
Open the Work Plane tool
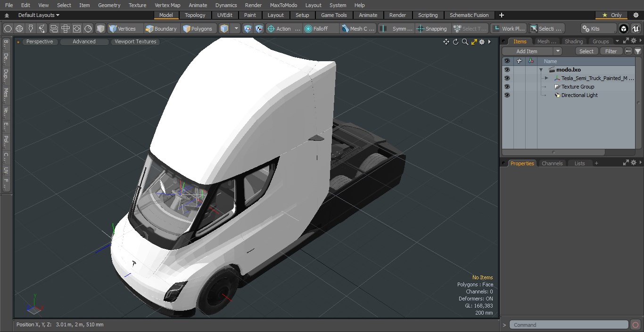(x=509, y=29)
